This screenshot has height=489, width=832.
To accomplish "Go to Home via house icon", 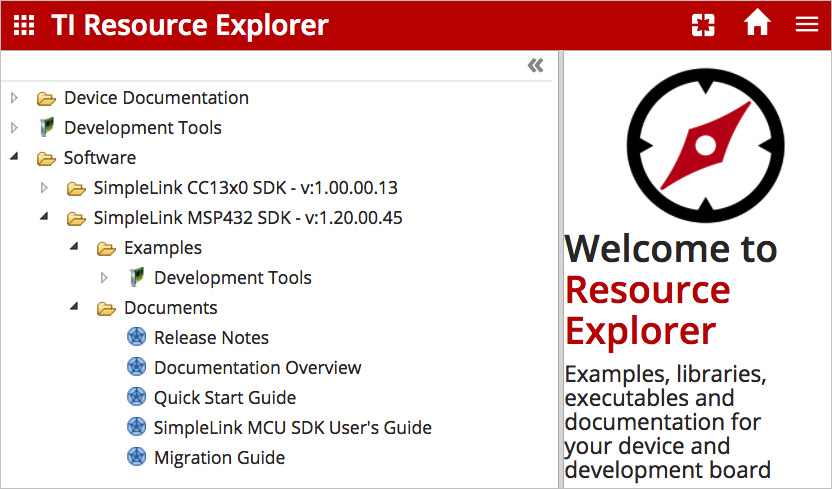I will 757,24.
